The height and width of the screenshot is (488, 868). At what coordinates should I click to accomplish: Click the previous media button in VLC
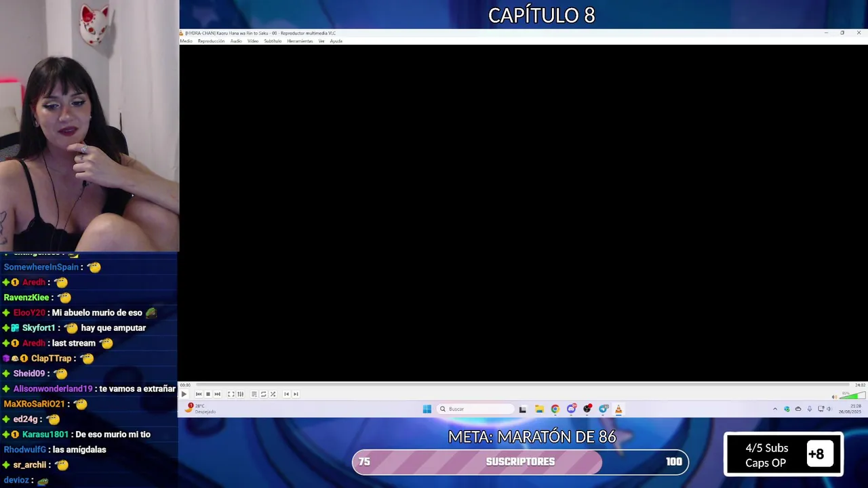199,394
